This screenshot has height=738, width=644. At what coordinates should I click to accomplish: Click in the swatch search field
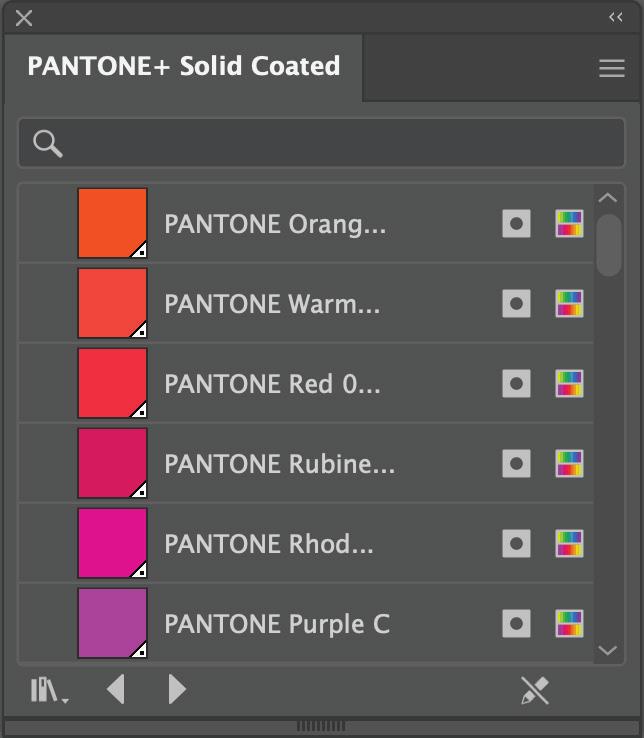(x=340, y=144)
